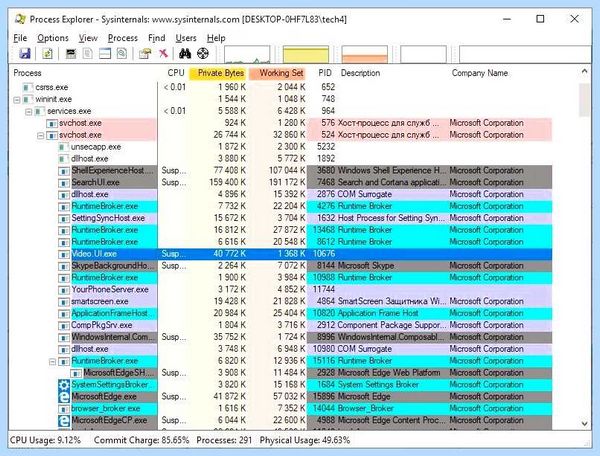Viewport: 600px width, 456px height.
Task: Open the Help menu
Action: tap(216, 38)
